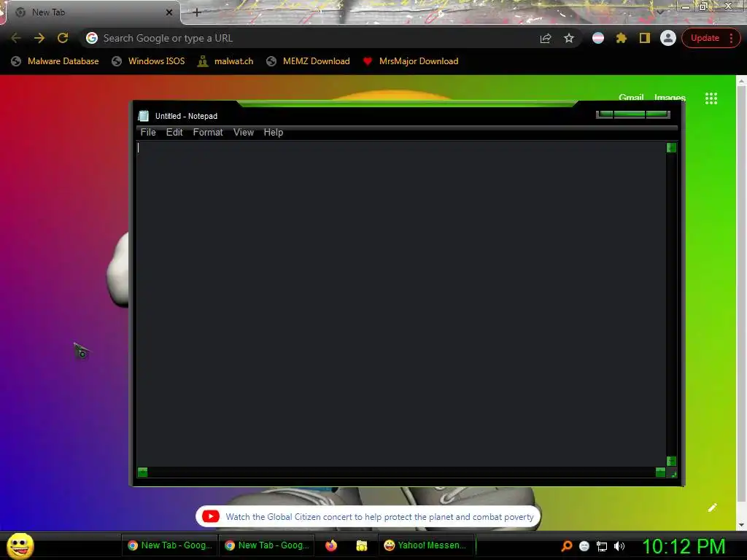Viewport: 747px width, 560px height.
Task: Open Firefox from the taskbar
Action: point(331,545)
